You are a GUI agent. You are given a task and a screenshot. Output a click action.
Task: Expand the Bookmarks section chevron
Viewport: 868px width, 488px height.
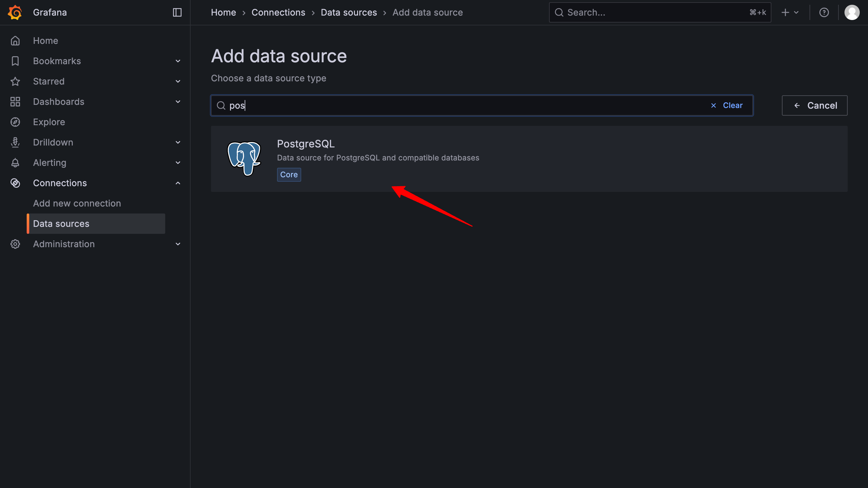[178, 61]
